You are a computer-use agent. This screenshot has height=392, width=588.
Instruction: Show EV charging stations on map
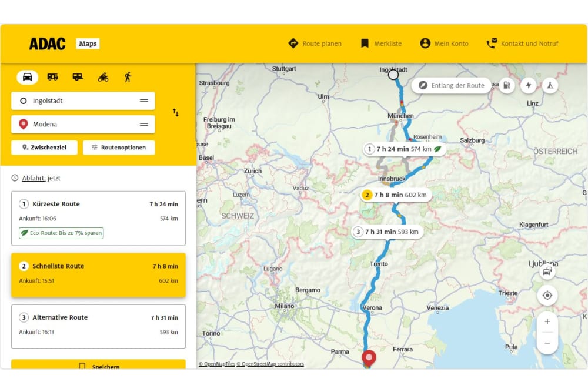tap(528, 85)
